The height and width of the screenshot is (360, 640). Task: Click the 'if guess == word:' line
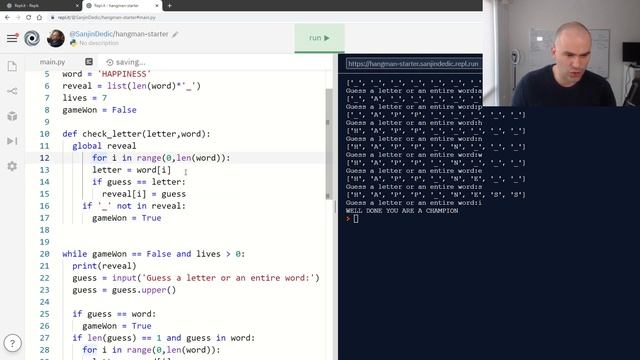click(114, 314)
